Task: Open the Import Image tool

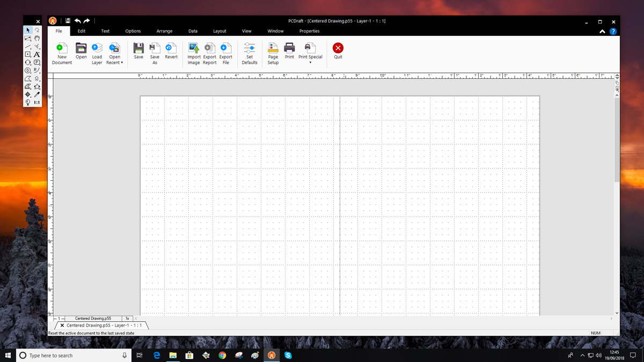Action: tap(194, 52)
